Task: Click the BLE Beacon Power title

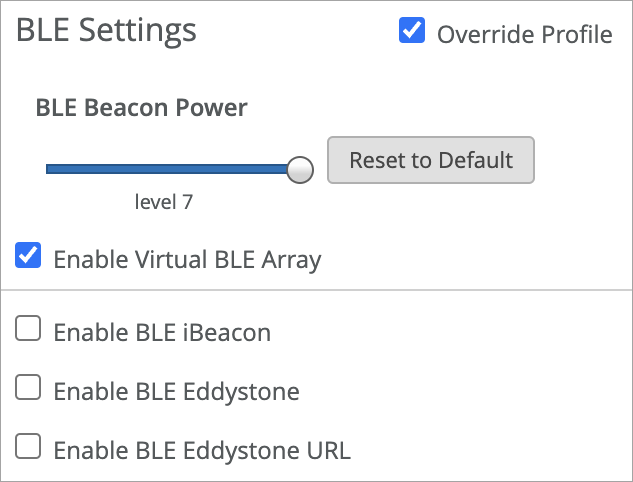Action: 141,107
